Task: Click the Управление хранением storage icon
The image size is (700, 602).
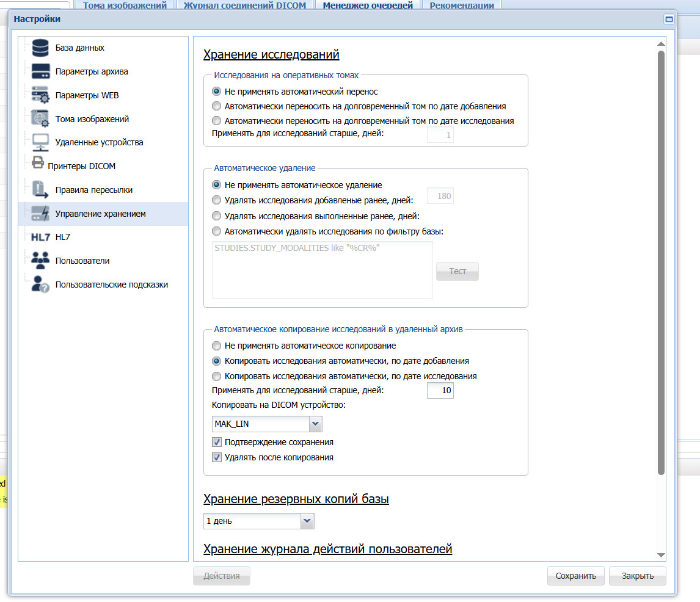Action: [40, 214]
